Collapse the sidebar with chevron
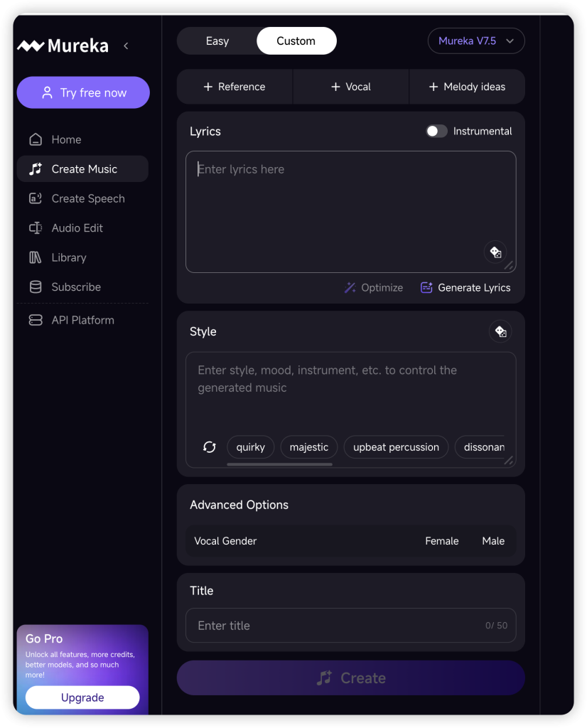Screen dimensions: 587x728 pyautogui.click(x=126, y=46)
